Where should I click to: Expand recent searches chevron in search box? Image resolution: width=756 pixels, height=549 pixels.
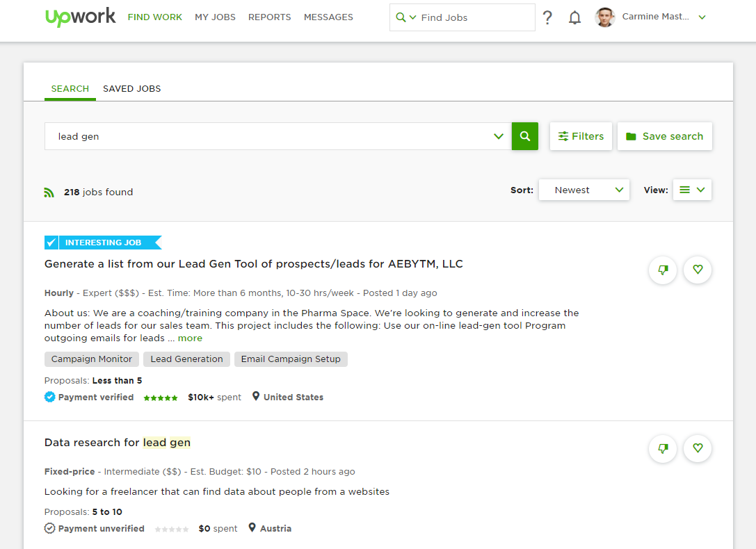[x=499, y=136]
